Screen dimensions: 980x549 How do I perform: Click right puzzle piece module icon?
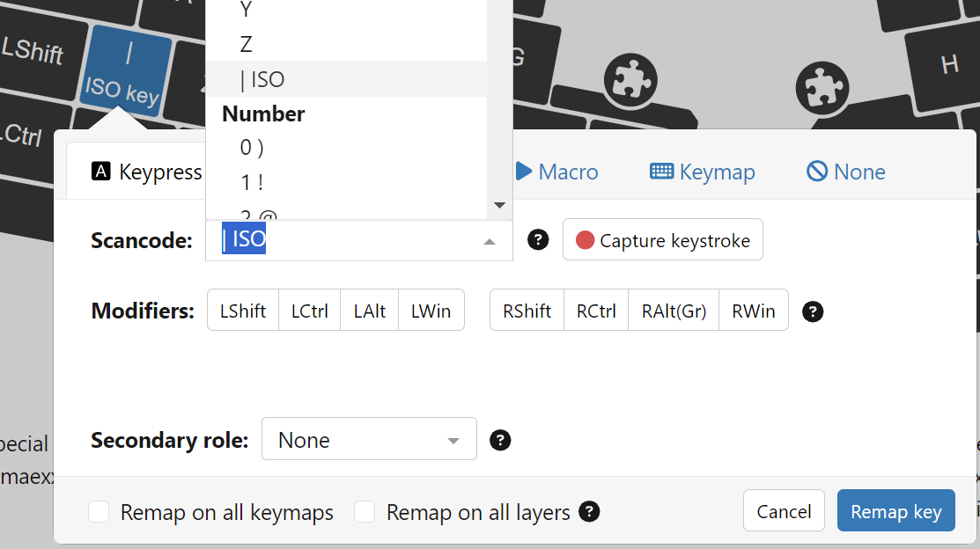point(822,87)
